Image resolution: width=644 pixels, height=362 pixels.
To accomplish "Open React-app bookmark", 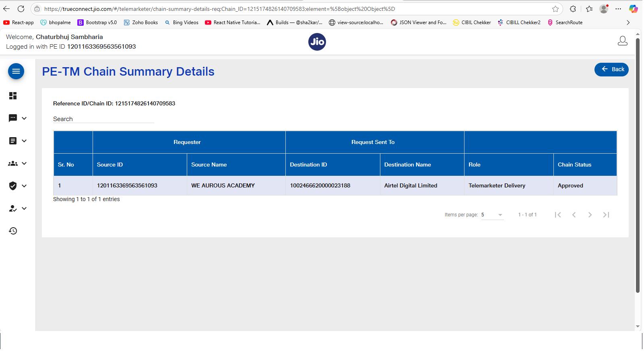I will pyautogui.click(x=19, y=23).
